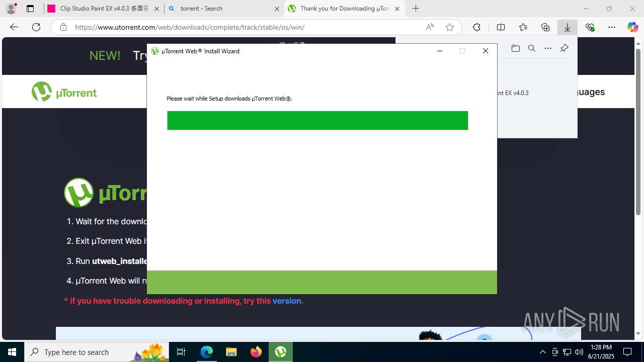The width and height of the screenshot is (644, 362).
Task: Click the page vertical scrollbar thumb
Action: click(x=638, y=132)
